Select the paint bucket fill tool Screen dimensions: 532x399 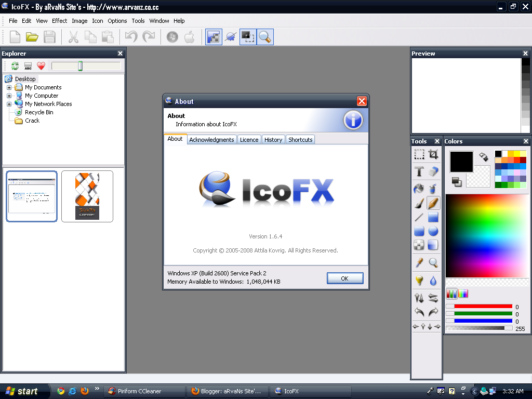419,188
